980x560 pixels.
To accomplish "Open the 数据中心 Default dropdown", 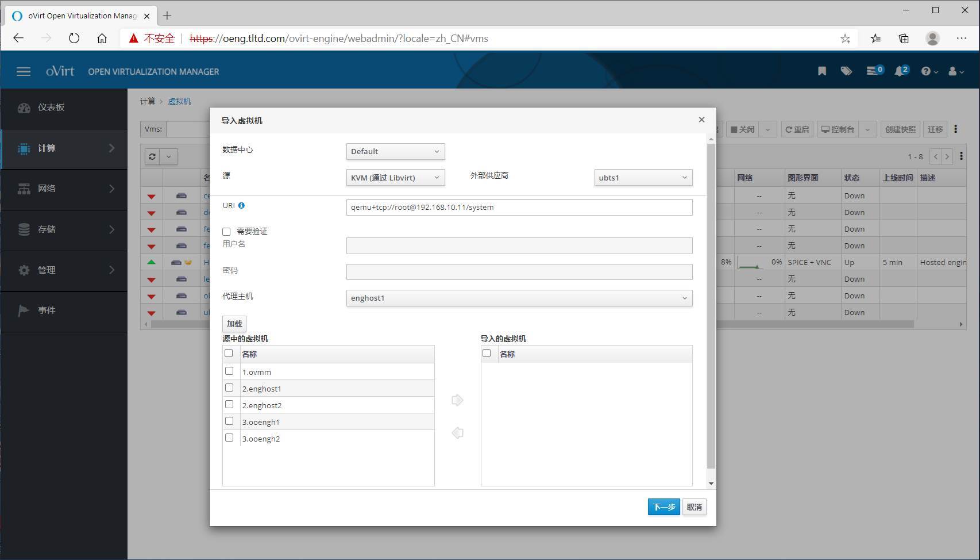I will coord(395,152).
